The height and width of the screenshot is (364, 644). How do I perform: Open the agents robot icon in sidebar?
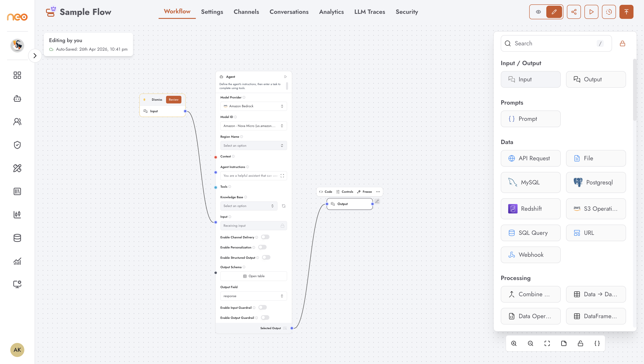click(x=17, y=98)
